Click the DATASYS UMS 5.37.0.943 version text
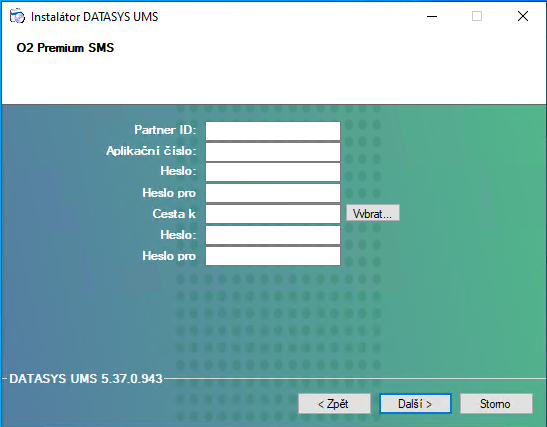The height and width of the screenshot is (427, 547). tap(86, 379)
